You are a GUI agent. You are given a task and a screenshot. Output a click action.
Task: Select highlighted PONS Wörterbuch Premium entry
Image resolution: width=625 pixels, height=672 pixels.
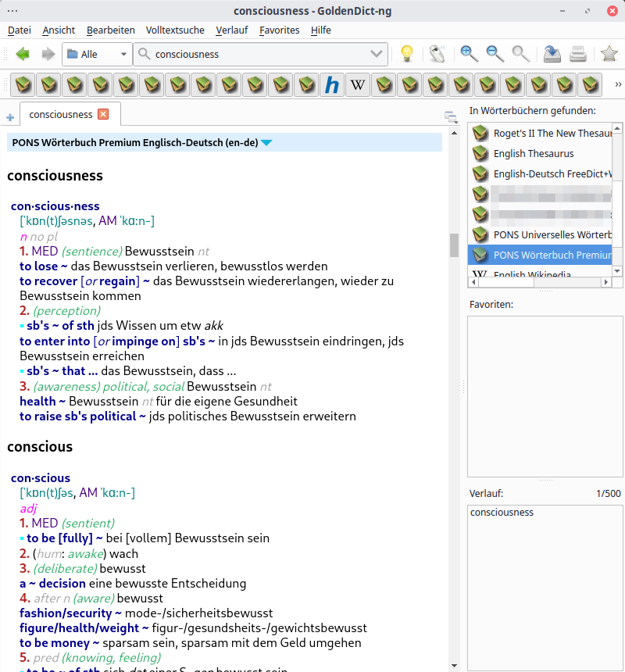click(x=540, y=255)
